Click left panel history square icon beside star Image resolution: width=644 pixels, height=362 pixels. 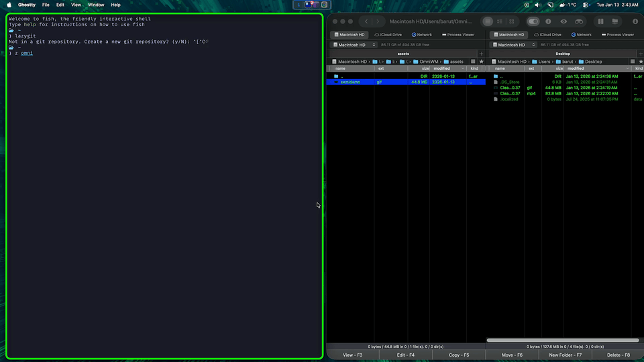[473, 62]
